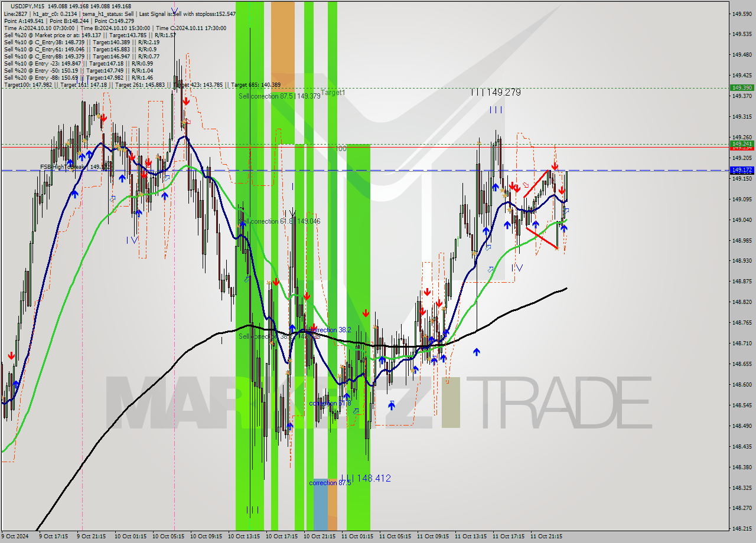Click the blue 'correction 38.2' label
Viewport: 756px width, 543px height.
pos(331,330)
